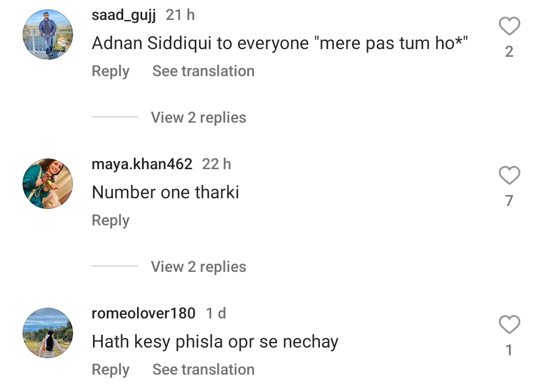Reply to the "Number one tharki" comment
This screenshot has height=392, width=552.
pyautogui.click(x=110, y=220)
